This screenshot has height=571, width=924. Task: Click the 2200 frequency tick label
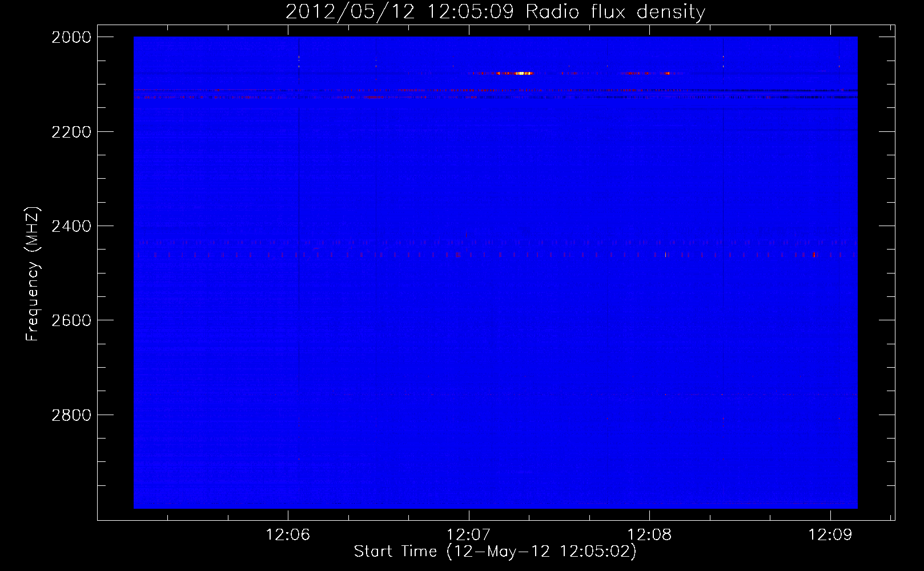pos(71,132)
